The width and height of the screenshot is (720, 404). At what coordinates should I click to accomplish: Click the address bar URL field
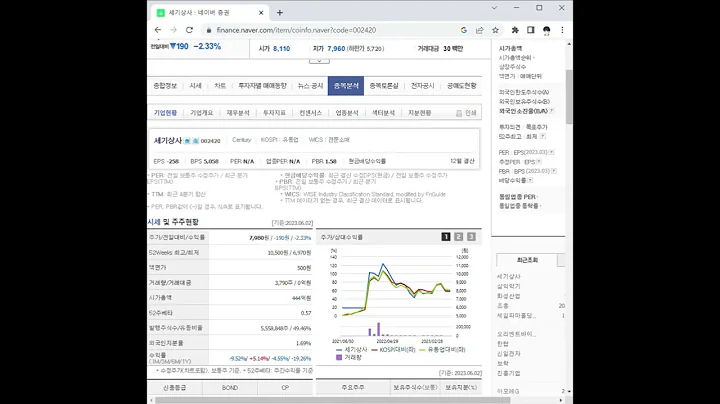(296, 30)
